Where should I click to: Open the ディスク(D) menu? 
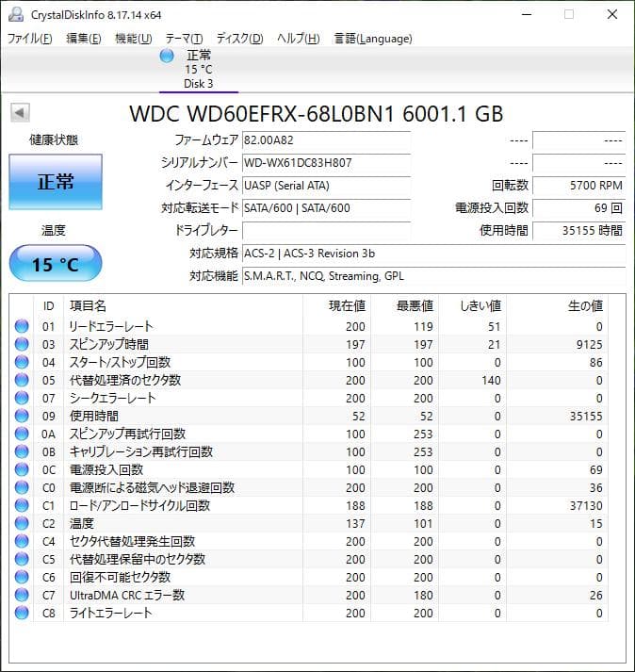239,39
